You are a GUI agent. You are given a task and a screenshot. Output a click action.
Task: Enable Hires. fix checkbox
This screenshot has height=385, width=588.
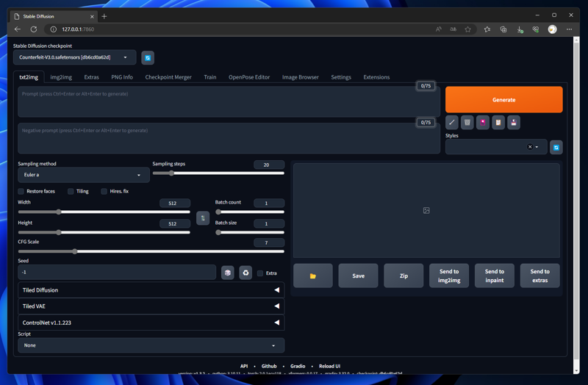tap(104, 192)
